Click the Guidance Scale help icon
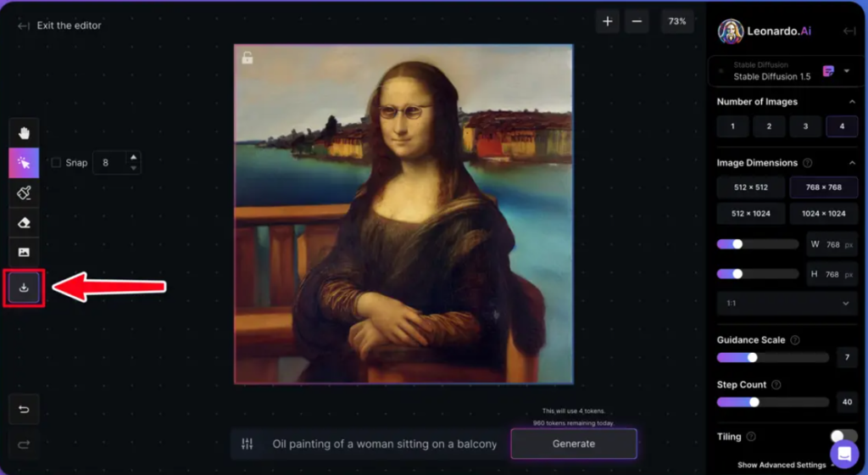 tap(795, 340)
